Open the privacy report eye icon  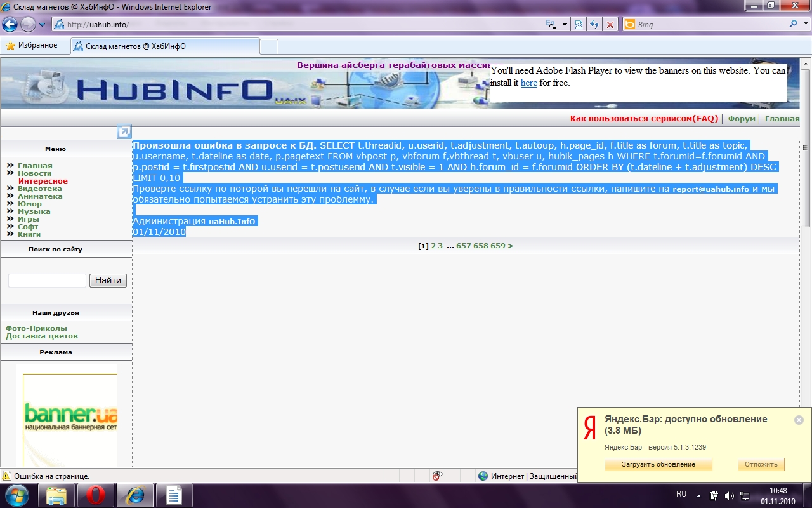436,476
